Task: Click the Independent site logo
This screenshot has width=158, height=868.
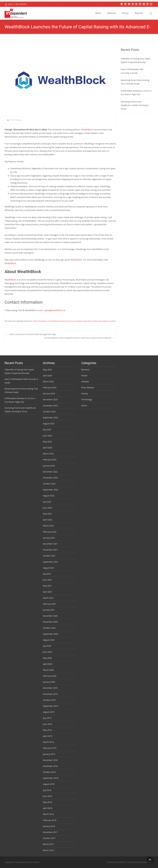Action: pyautogui.click(x=16, y=14)
